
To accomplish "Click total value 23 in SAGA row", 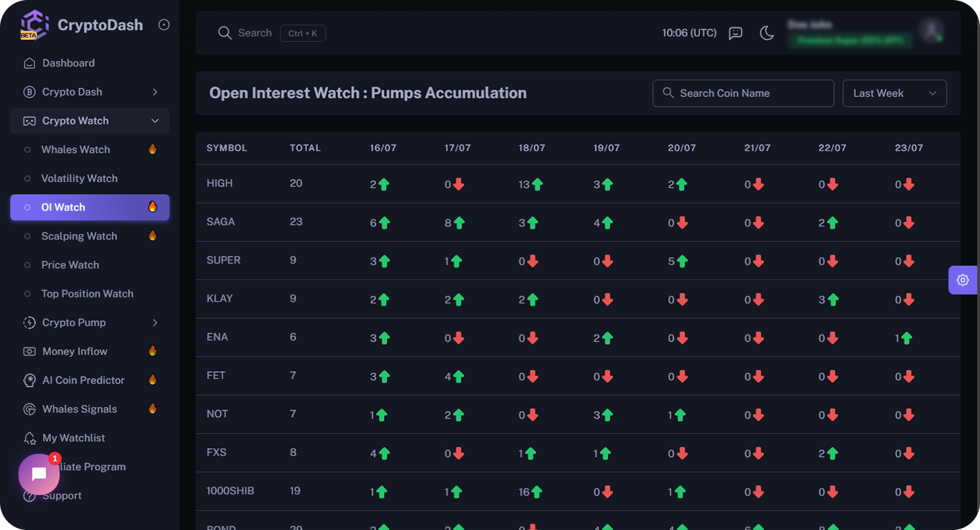I will [296, 222].
